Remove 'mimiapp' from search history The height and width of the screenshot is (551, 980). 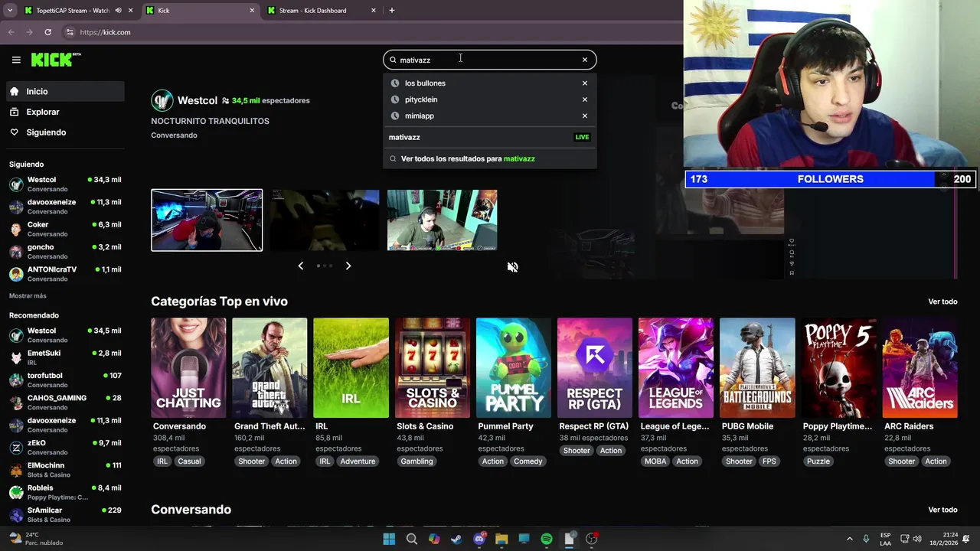585,116
